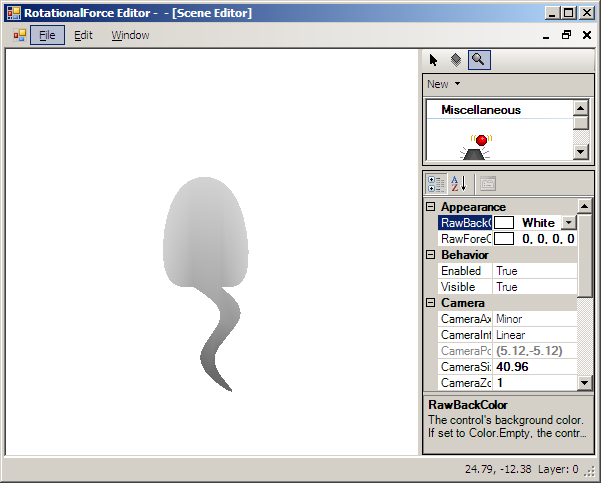601x483 pixels.
Task: Select the arrow pointer tool
Action: click(x=434, y=60)
